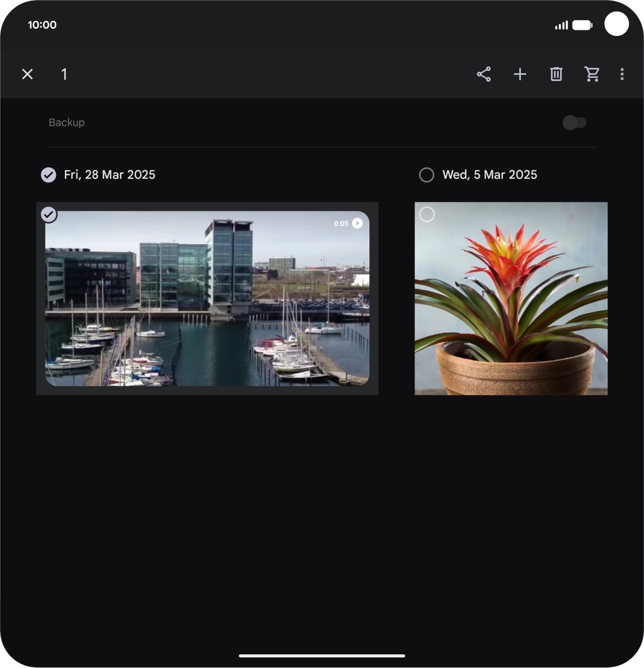644x668 pixels.
Task: Click the 10:00 status bar clock
Action: pyautogui.click(x=42, y=25)
